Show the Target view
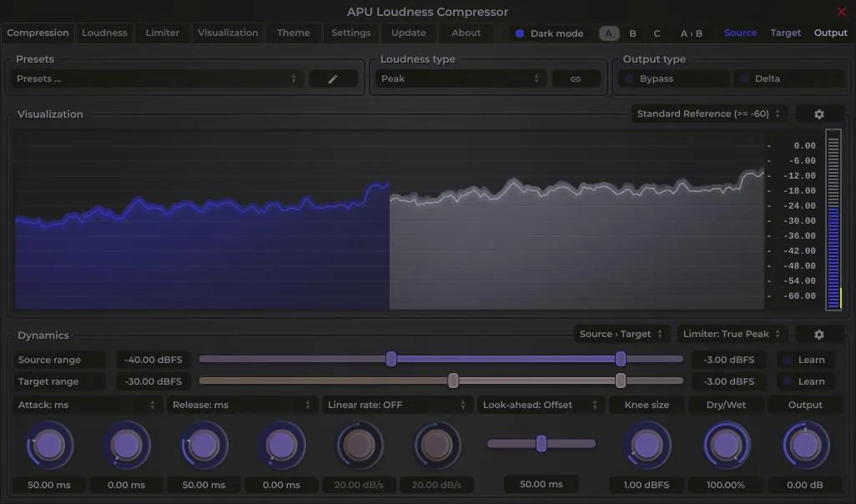This screenshot has width=856, height=504. click(x=785, y=32)
